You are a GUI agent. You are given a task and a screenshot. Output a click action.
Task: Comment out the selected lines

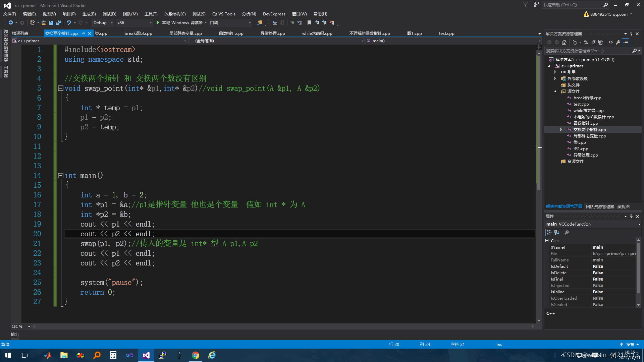point(292,22)
